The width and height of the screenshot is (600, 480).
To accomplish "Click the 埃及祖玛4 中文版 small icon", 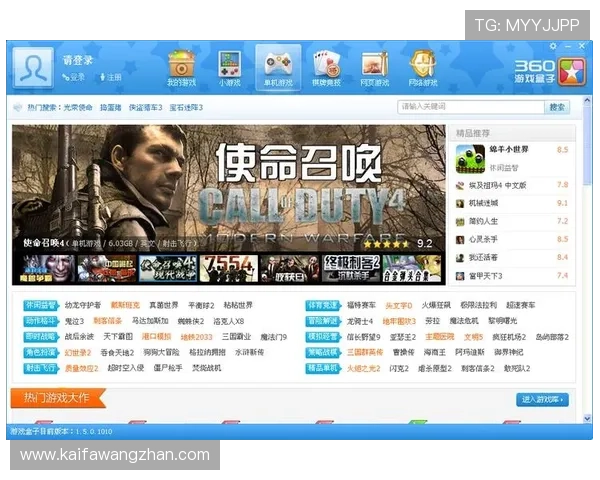I will coord(460,186).
